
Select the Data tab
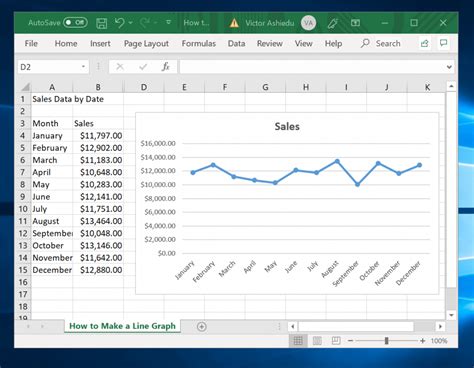pos(236,43)
